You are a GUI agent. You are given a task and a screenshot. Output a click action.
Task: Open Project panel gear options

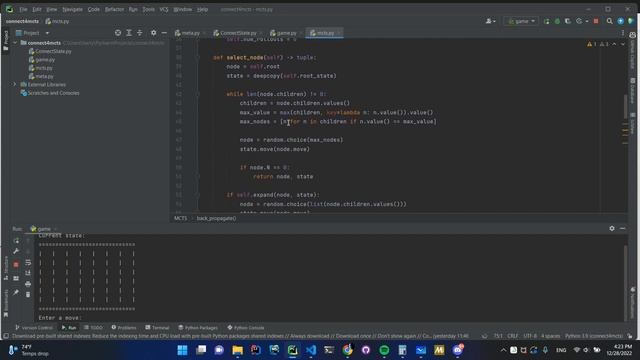[x=153, y=33]
